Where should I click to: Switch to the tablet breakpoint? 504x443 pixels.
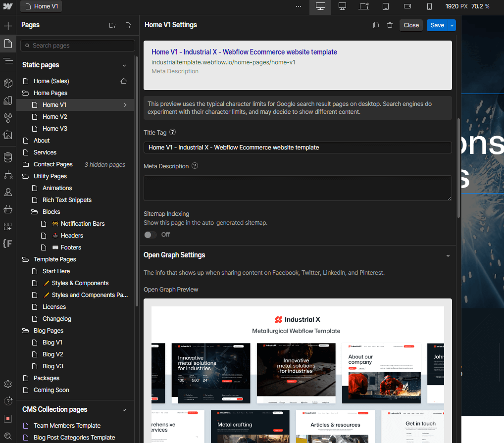(385, 6)
